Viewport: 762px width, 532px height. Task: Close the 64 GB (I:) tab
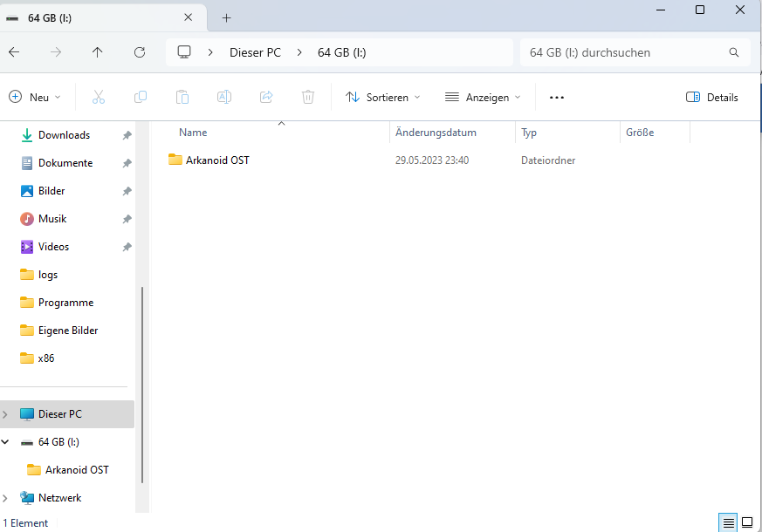click(x=188, y=17)
